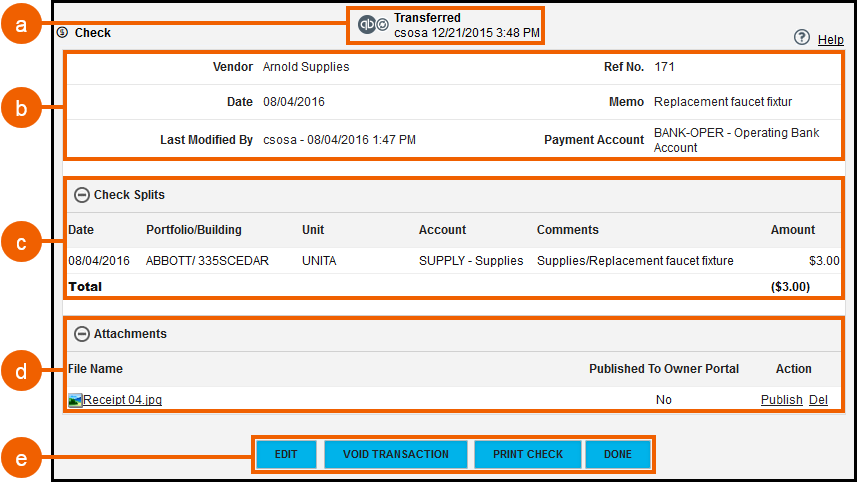Click the Last Modified By value csosa
The image size is (857, 482).
[x=339, y=140]
